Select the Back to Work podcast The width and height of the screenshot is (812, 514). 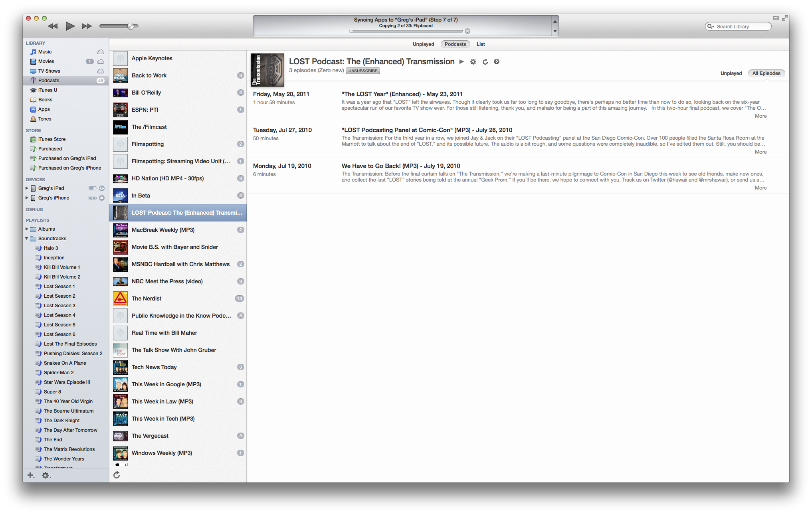click(x=178, y=75)
